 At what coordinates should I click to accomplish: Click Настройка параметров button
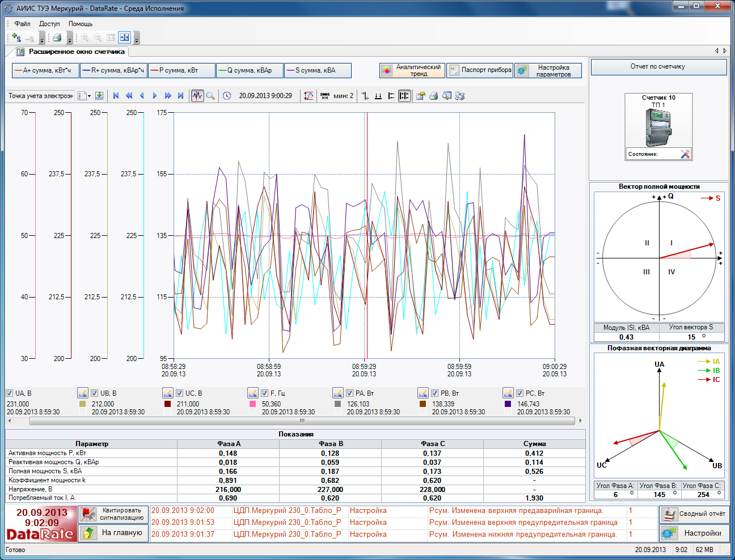pyautogui.click(x=548, y=70)
